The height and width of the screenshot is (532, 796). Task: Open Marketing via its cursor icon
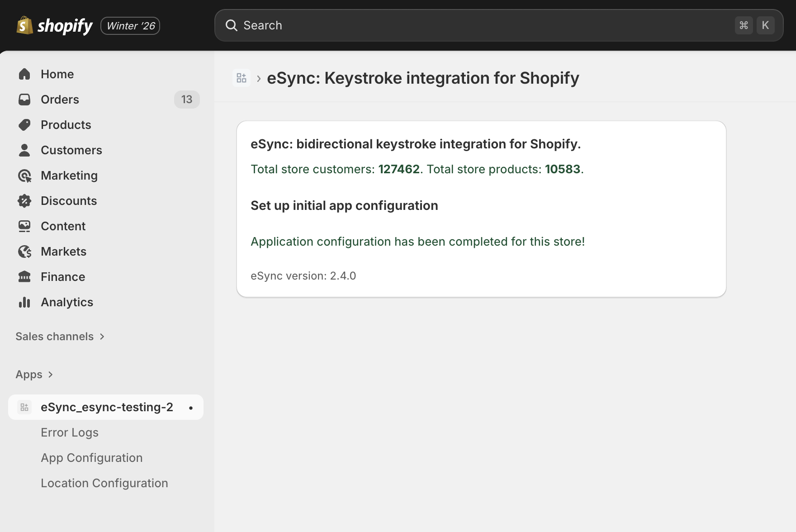[25, 175]
